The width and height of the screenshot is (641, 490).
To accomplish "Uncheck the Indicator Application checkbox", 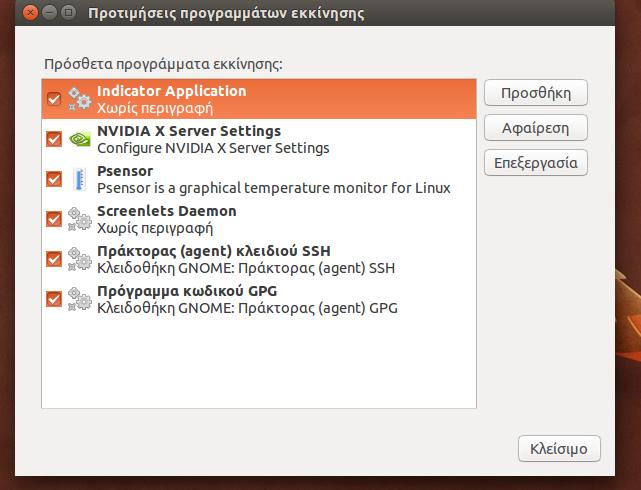I will (54, 99).
